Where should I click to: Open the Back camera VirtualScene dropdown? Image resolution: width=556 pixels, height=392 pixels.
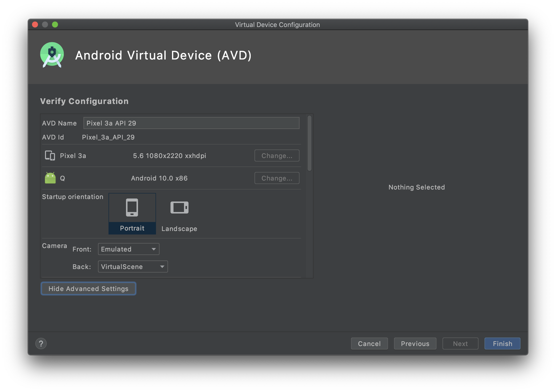(133, 266)
